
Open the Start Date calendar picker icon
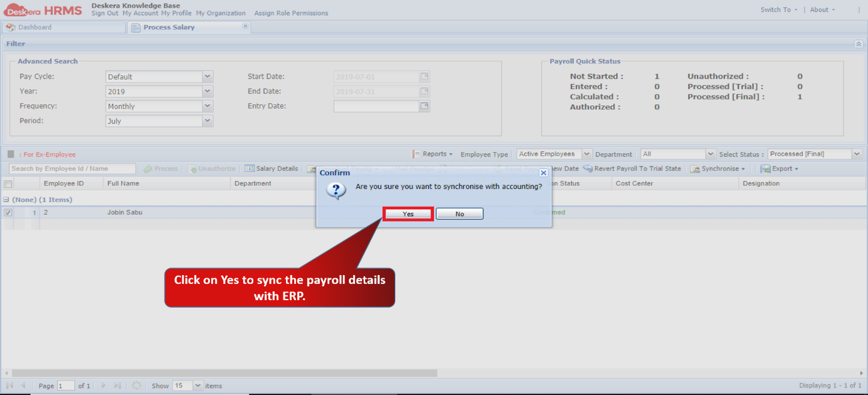click(425, 77)
